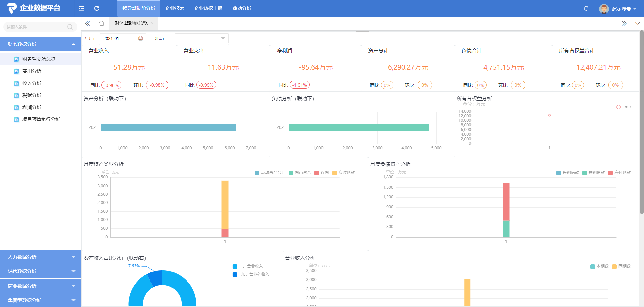Collapse the 财务数据分析 section
644x307 pixels.
[40, 44]
